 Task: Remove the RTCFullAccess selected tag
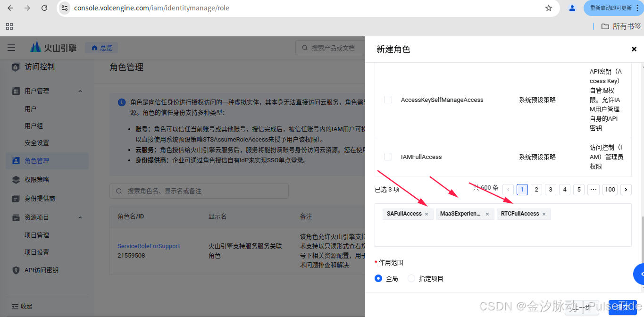(x=544, y=214)
